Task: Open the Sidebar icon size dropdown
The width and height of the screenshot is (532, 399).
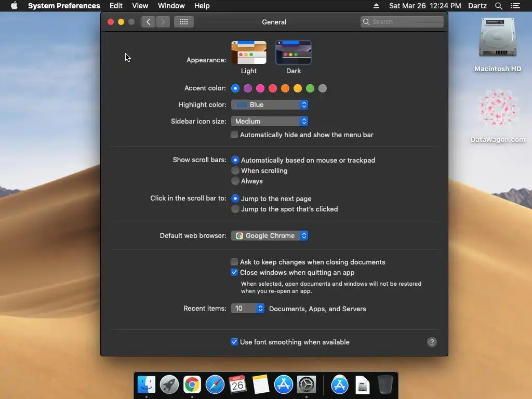Action: 270,122
